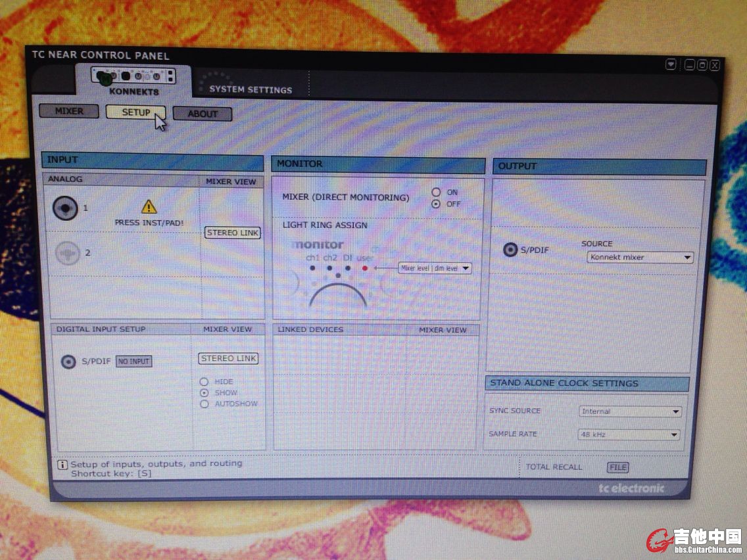747x560 pixels.
Task: Open the About page
Action: (203, 114)
